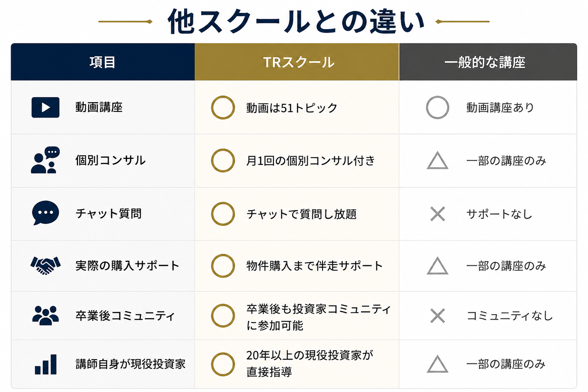Click the gold circle beside チャットで質問し放題
The height and width of the screenshot is (392, 588).
pos(223,214)
